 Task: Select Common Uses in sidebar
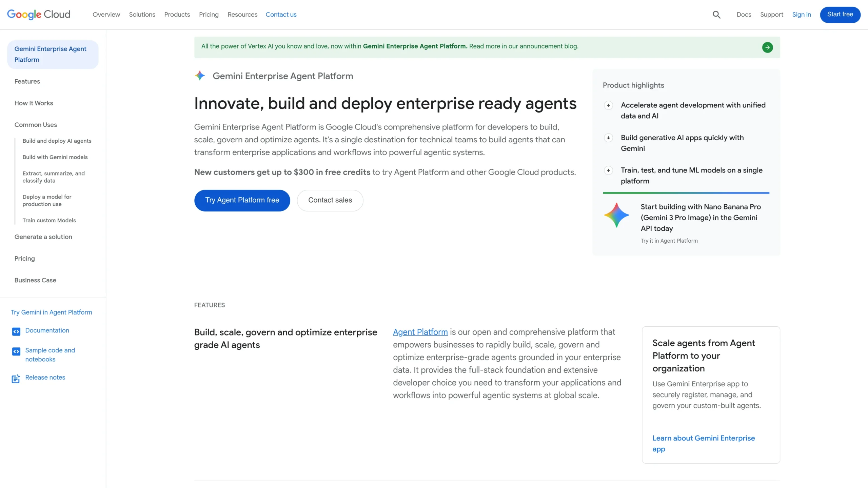[36, 125]
